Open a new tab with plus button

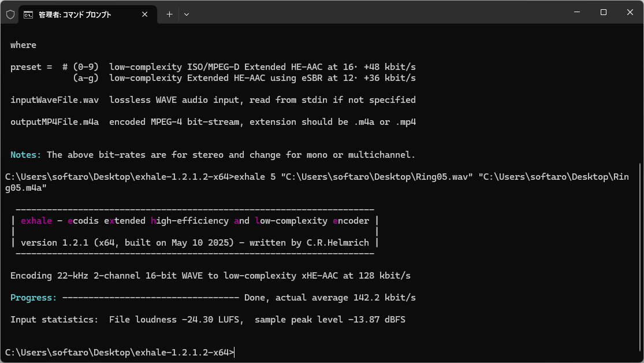(169, 14)
